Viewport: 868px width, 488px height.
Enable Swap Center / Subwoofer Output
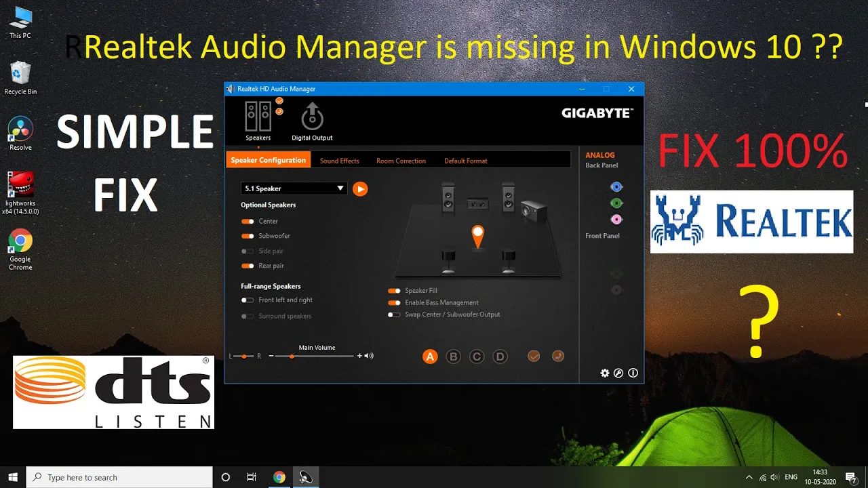coord(394,314)
